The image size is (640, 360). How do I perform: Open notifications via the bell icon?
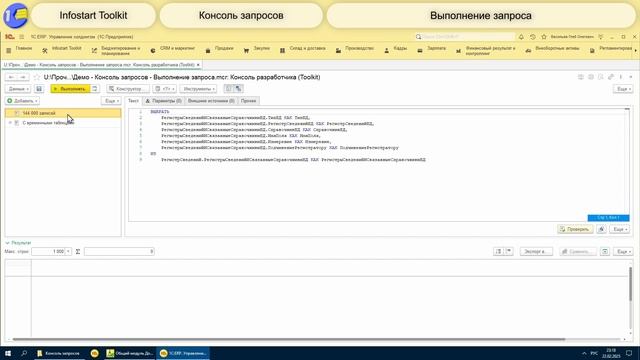(x=521, y=37)
